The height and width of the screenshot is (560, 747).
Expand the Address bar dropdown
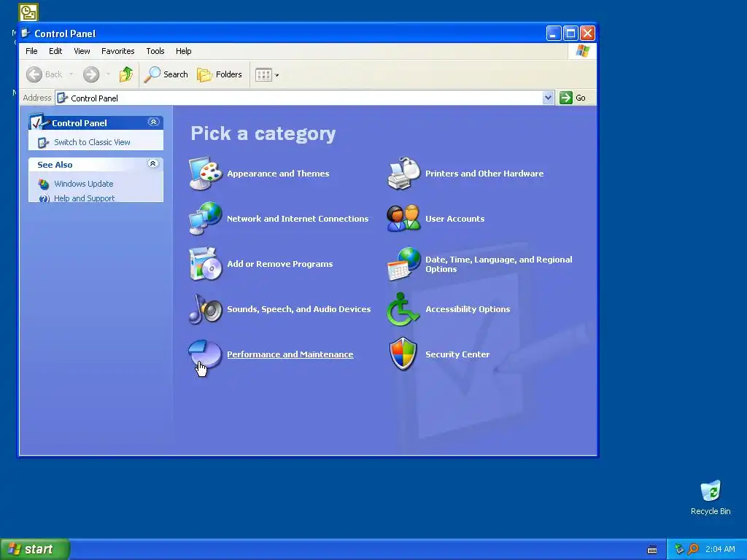[549, 98]
